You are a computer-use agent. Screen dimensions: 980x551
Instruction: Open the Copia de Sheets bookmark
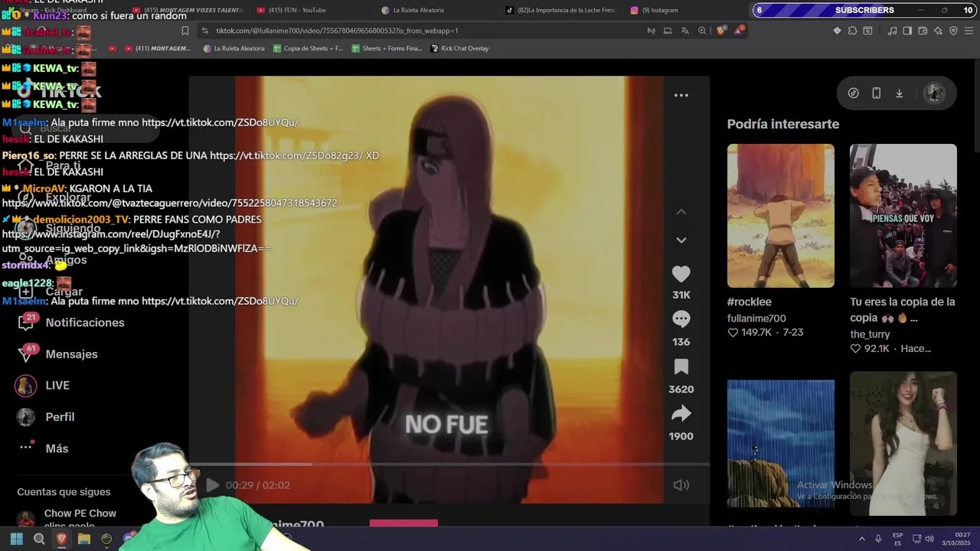[x=309, y=48]
